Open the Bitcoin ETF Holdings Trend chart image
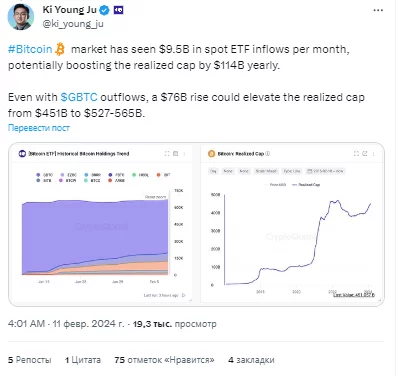 click(x=101, y=224)
